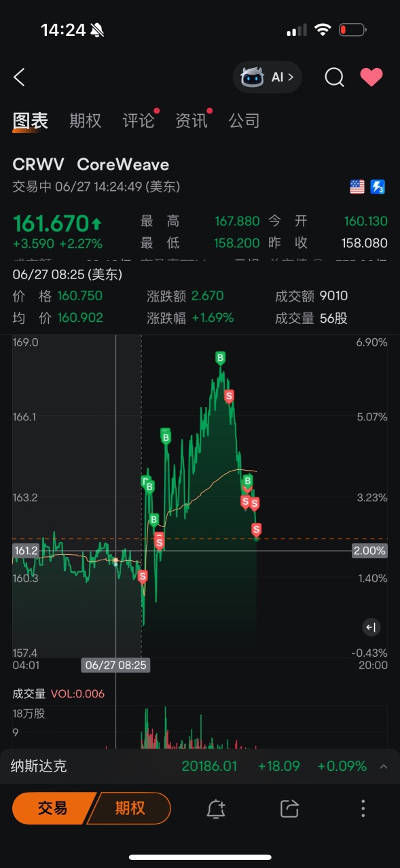The image size is (400, 868).
Task: Open search with the magnifier icon
Action: point(334,77)
